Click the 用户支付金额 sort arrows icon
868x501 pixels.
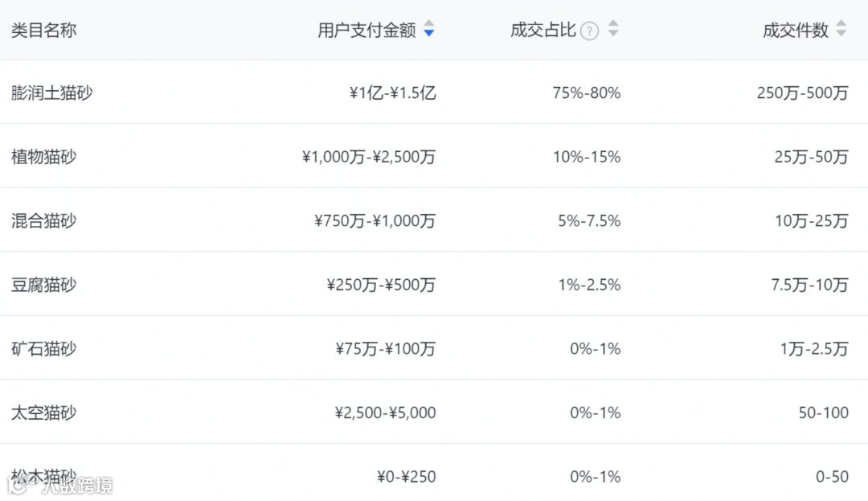428,29
